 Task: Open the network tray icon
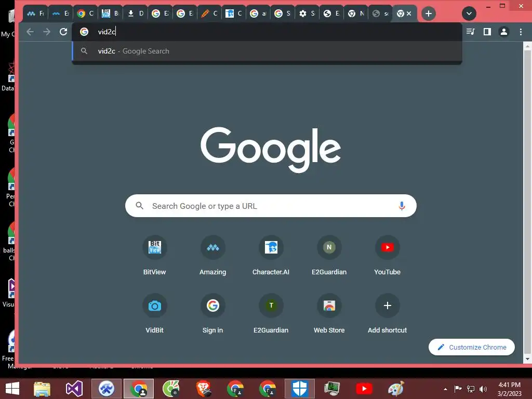coord(471,389)
